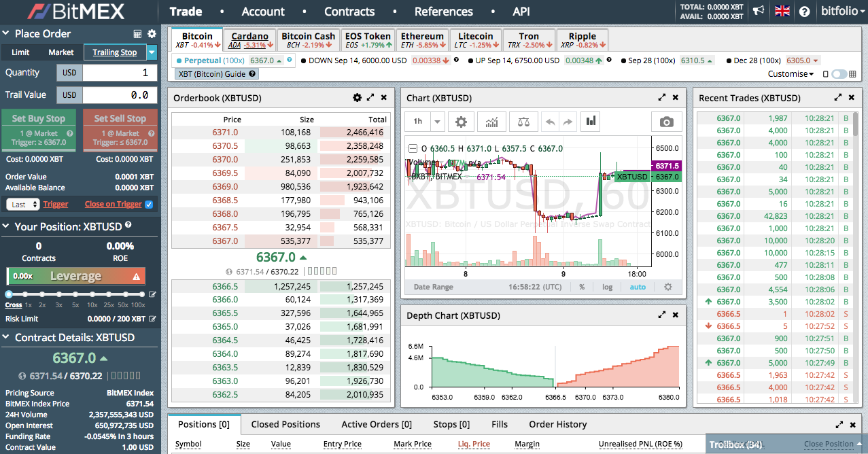Viewport: 868px width, 454px height.
Task: Toggle percent scale on chart
Action: click(582, 287)
